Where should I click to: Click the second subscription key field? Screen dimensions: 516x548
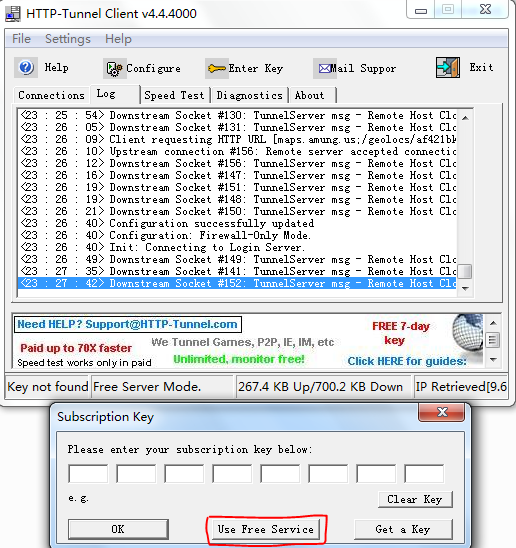pyautogui.click(x=136, y=474)
